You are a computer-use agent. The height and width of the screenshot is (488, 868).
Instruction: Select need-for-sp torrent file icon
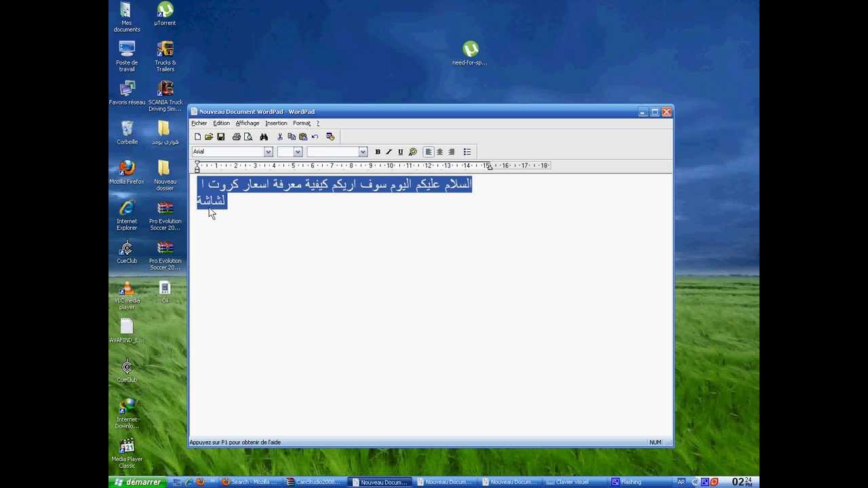coord(470,54)
